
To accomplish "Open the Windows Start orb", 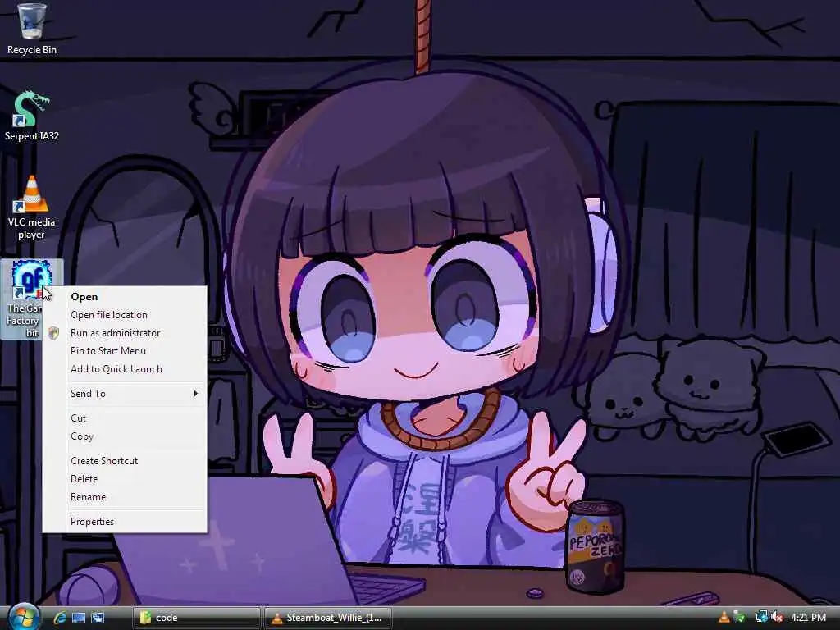I will coord(23,617).
